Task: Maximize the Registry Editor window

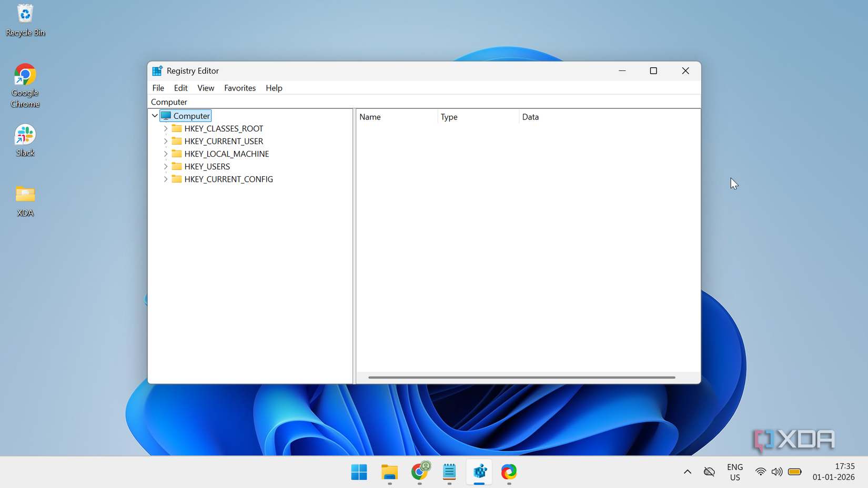Action: (653, 70)
